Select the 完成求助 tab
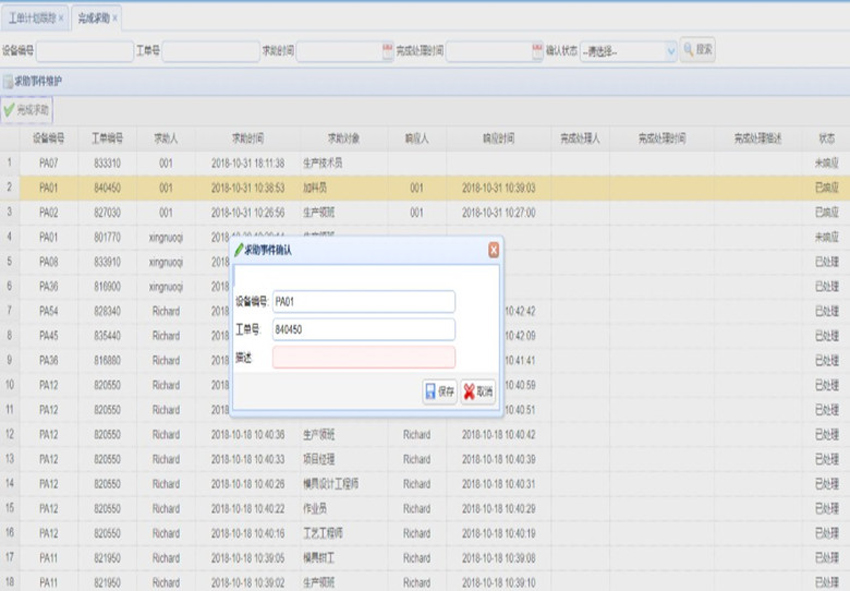This screenshot has width=850, height=591. point(93,19)
